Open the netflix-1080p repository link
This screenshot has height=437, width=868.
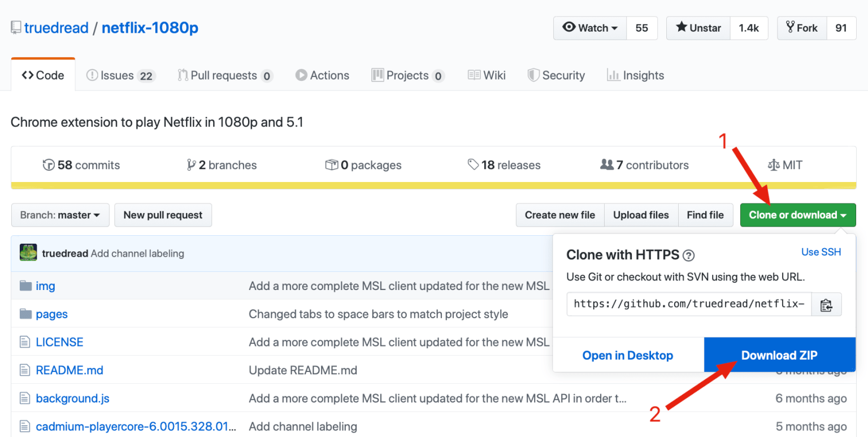point(150,28)
